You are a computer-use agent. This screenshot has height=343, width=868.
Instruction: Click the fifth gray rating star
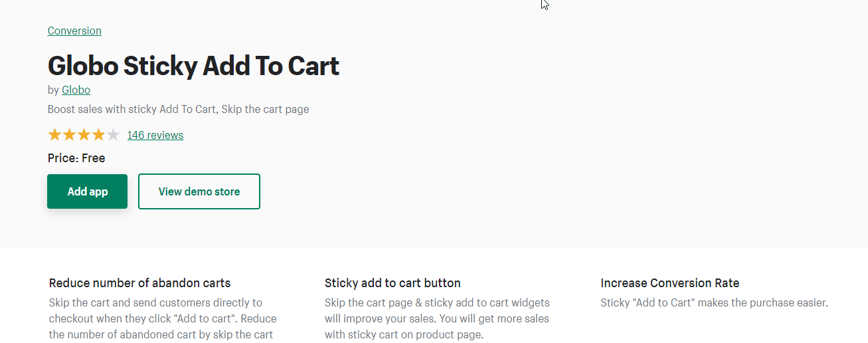click(113, 135)
